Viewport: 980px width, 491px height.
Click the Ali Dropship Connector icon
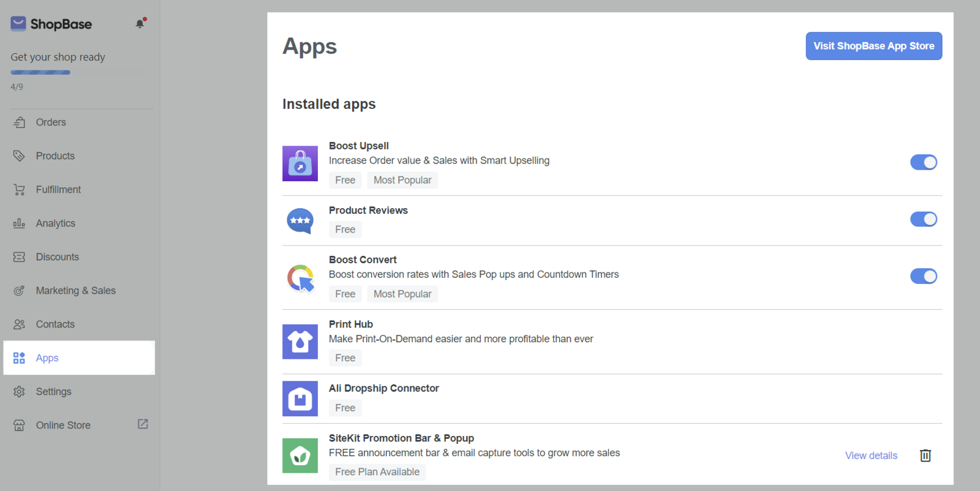[300, 399]
